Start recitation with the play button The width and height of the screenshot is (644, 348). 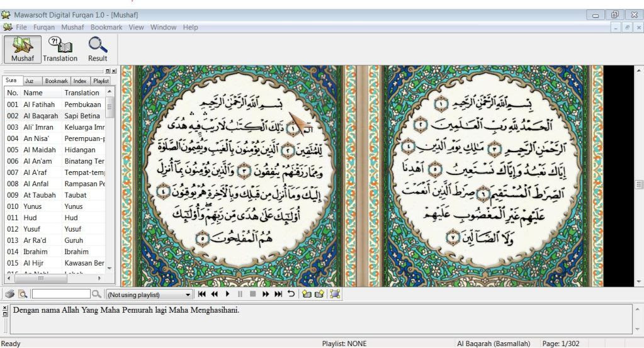[227, 294]
